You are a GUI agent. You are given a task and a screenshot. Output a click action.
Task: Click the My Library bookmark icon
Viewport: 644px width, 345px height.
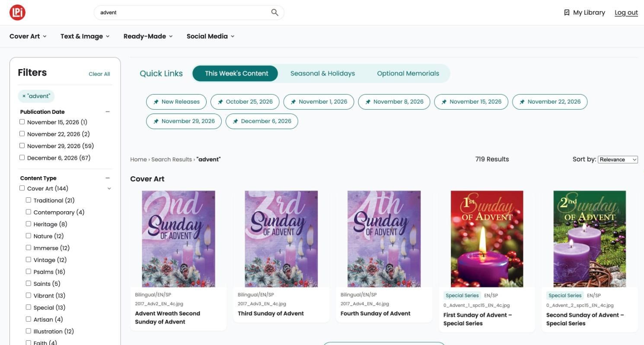[567, 13]
